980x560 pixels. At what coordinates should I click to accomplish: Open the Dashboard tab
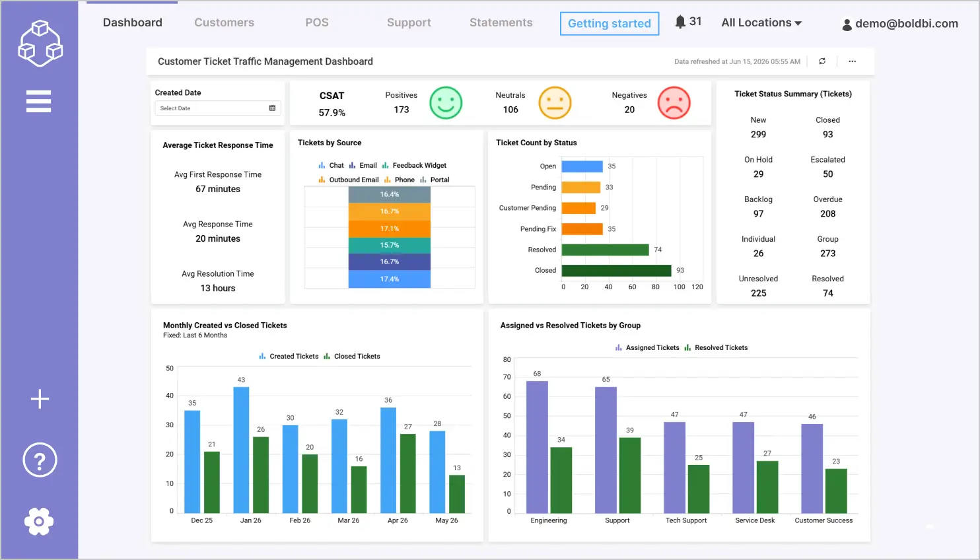132,22
